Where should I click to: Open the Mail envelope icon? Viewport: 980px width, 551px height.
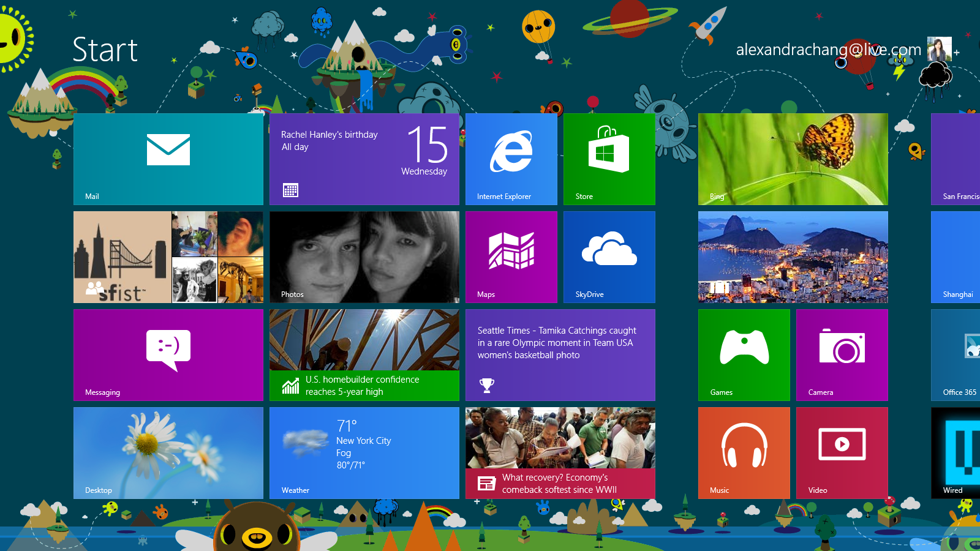(168, 149)
